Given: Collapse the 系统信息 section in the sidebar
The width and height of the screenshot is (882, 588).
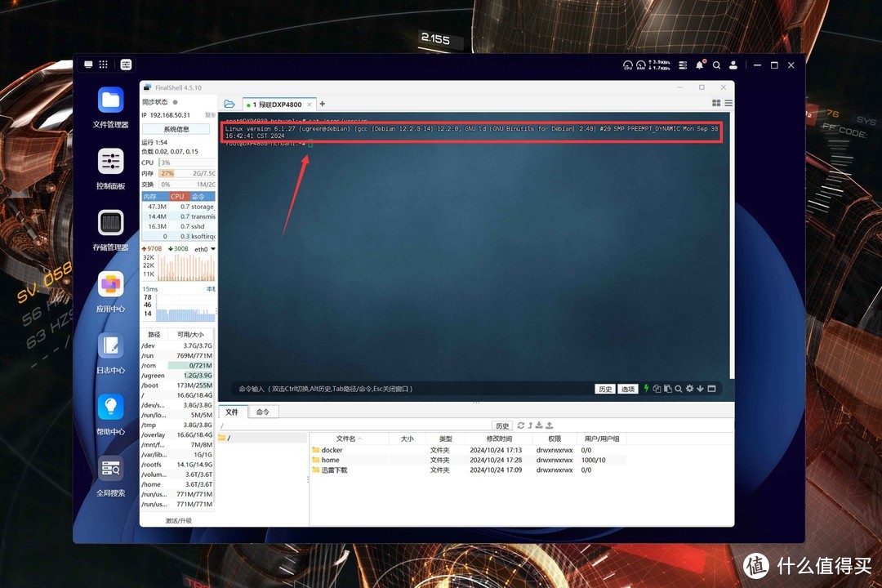Looking at the screenshot, I should point(177,129).
